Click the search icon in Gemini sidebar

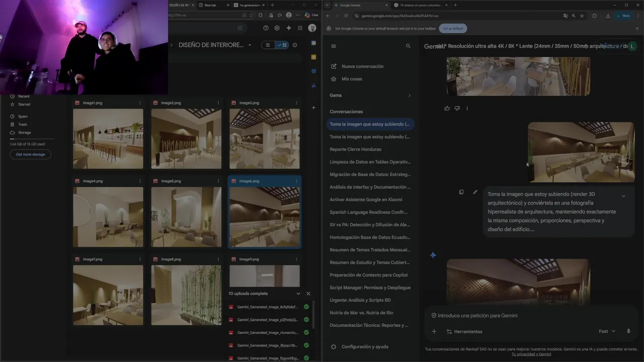click(x=408, y=46)
